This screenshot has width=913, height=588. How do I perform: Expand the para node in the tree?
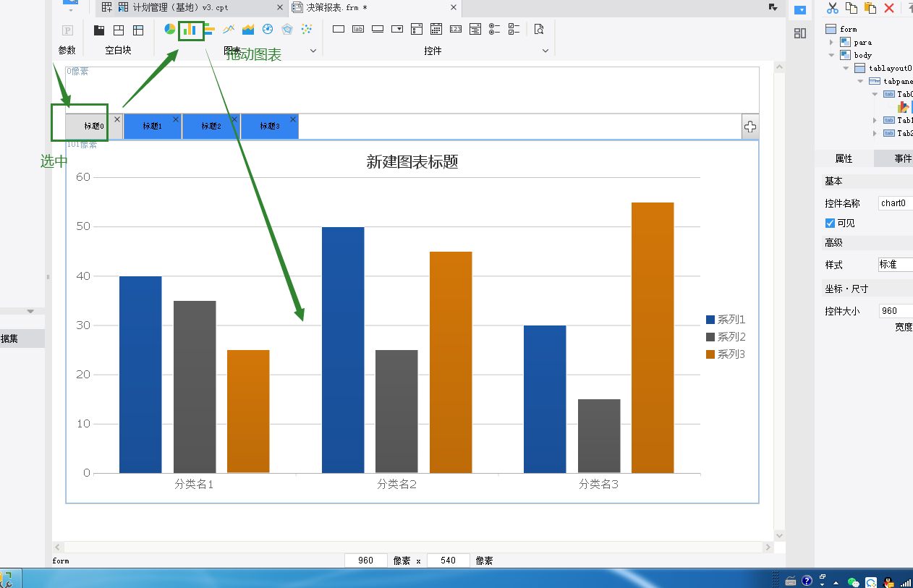coord(831,43)
